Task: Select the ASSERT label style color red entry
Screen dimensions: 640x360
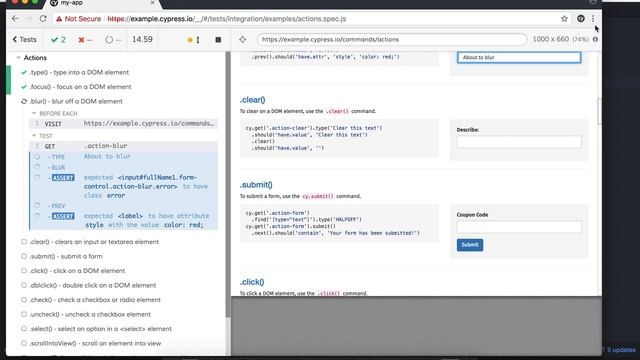Action: [x=123, y=220]
